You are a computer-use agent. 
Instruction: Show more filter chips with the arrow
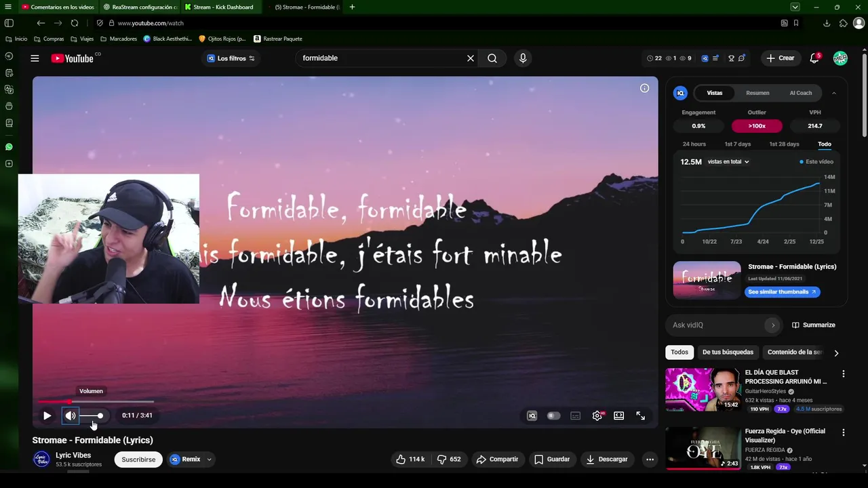click(x=836, y=353)
